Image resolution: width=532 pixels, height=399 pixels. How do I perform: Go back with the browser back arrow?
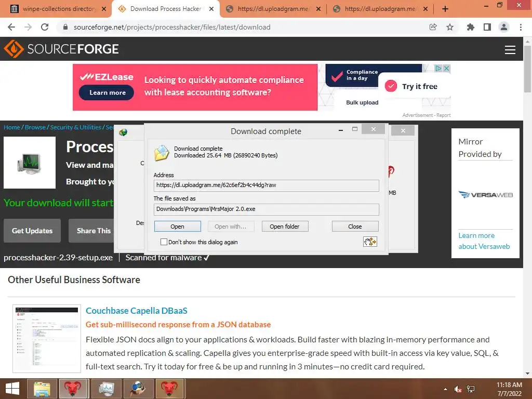(11, 27)
